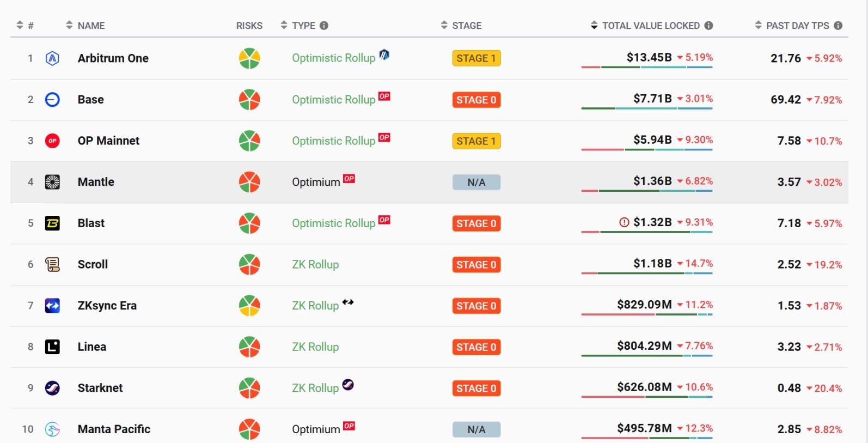The width and height of the screenshot is (868, 443).
Task: Click the warning icon beside Blast's TVL
Action: 625,222
